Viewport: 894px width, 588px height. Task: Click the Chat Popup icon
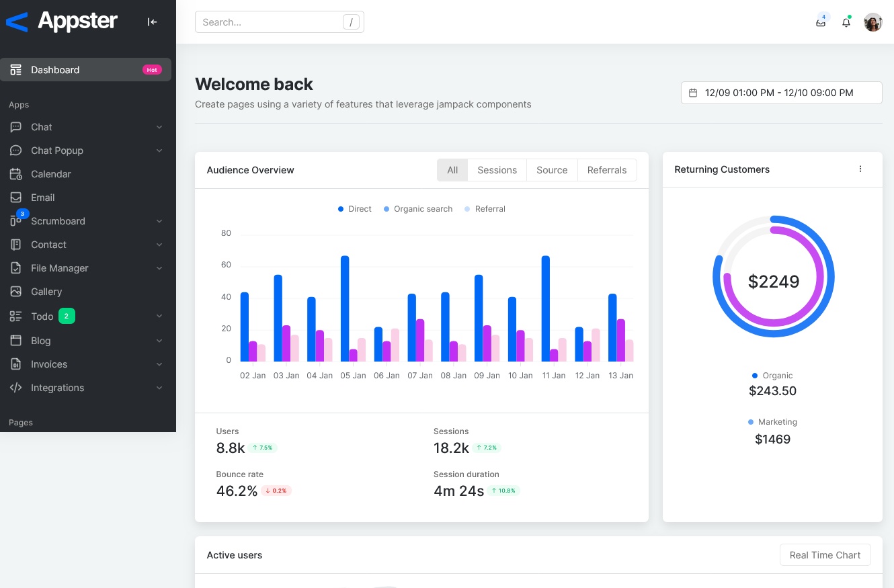[x=16, y=151]
